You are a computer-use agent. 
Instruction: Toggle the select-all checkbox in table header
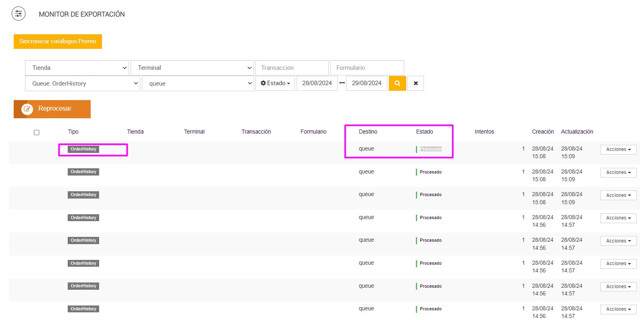click(37, 132)
